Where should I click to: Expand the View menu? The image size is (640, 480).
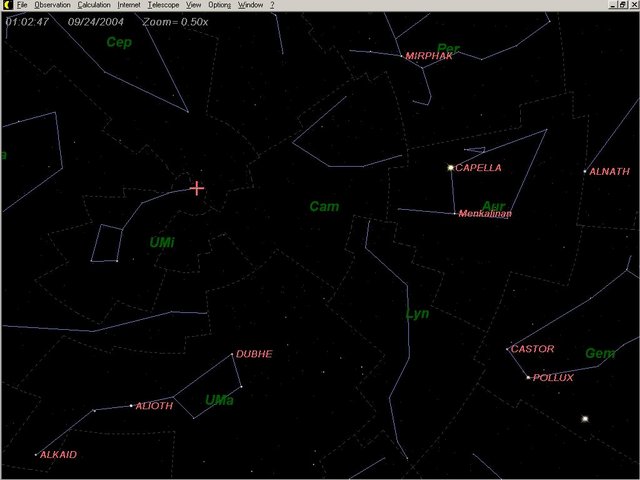pos(194,5)
